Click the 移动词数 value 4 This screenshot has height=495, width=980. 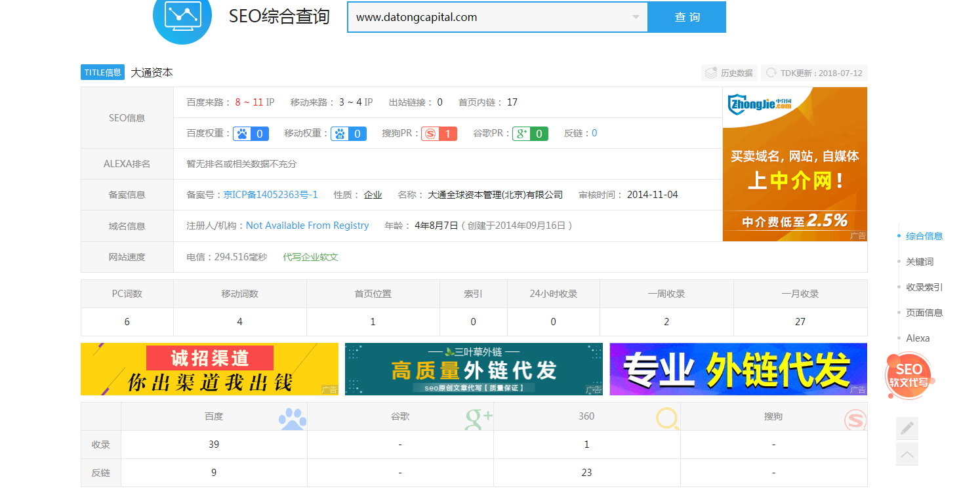tap(240, 322)
